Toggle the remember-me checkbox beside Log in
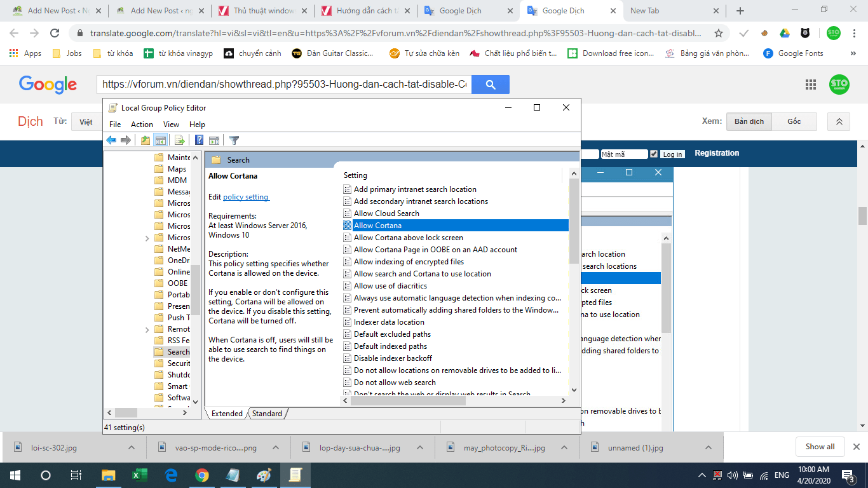The image size is (868, 488). point(654,154)
